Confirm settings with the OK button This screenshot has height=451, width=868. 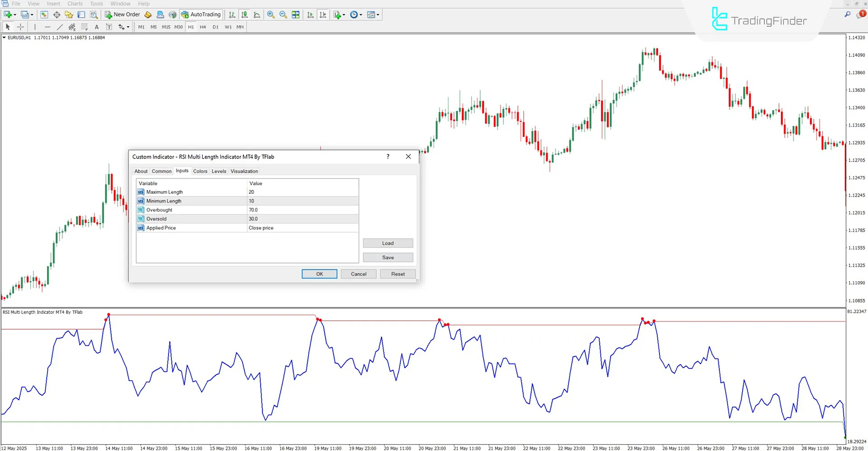(319, 274)
